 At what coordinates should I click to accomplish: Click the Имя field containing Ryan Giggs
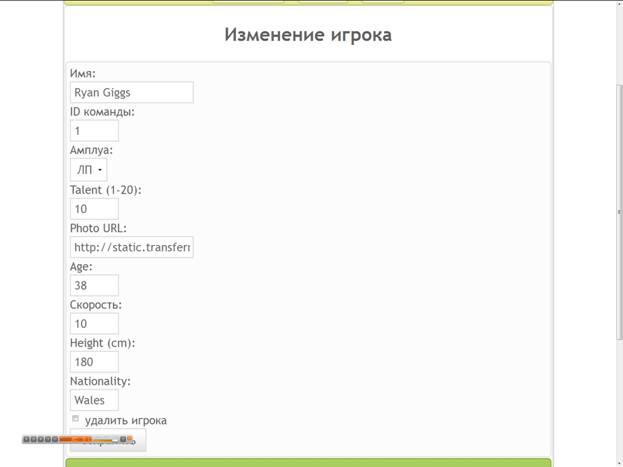tap(132, 92)
